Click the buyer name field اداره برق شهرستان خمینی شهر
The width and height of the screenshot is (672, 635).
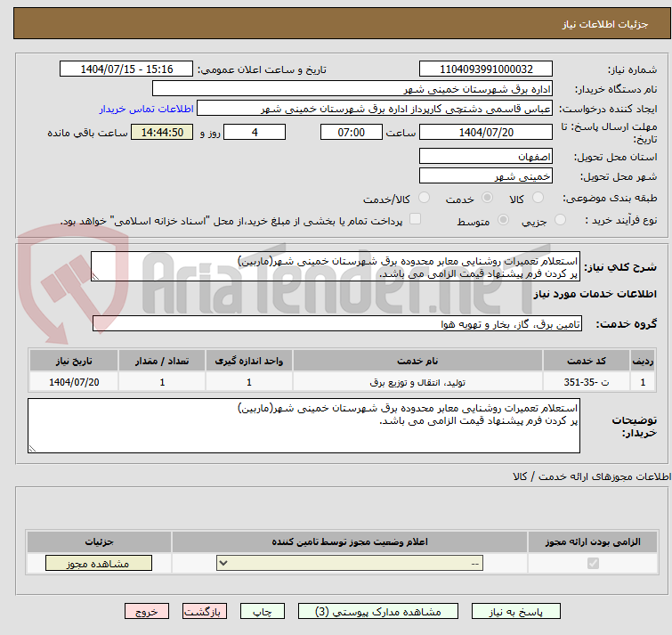pos(352,89)
